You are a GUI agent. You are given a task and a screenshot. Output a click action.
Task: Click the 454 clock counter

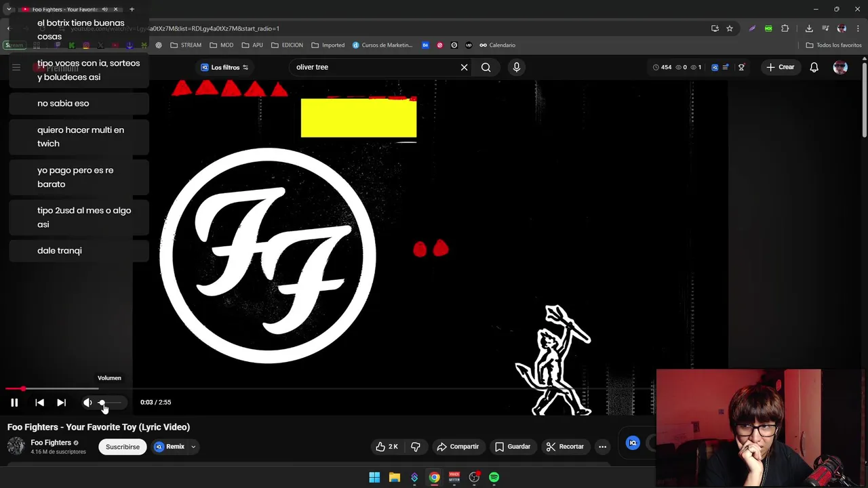(662, 67)
